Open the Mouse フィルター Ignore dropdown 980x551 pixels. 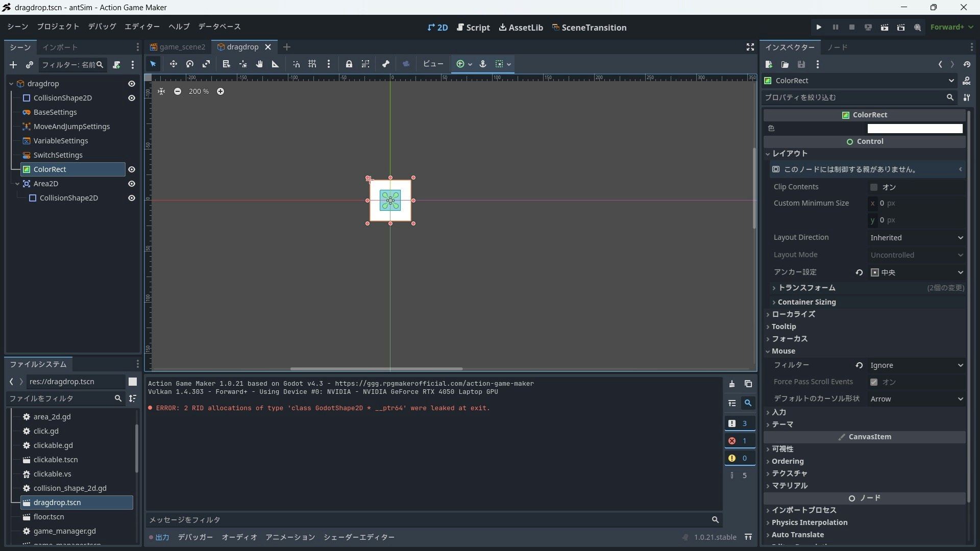click(x=917, y=365)
